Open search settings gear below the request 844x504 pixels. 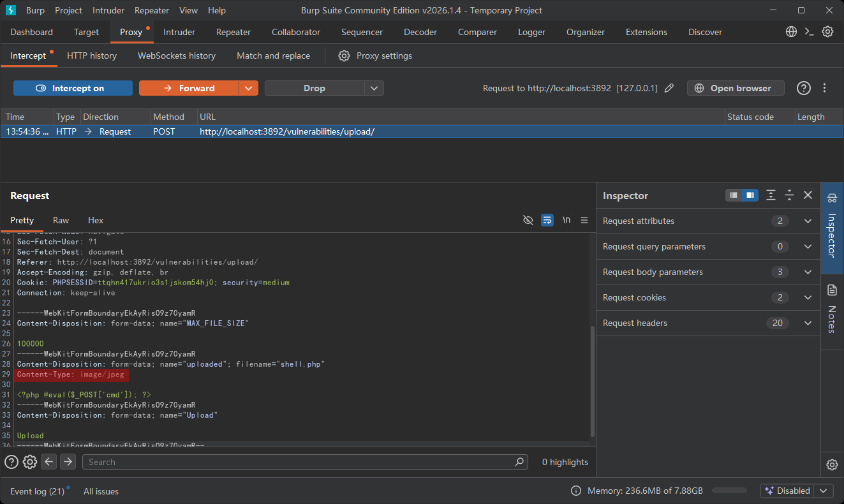[x=30, y=462]
